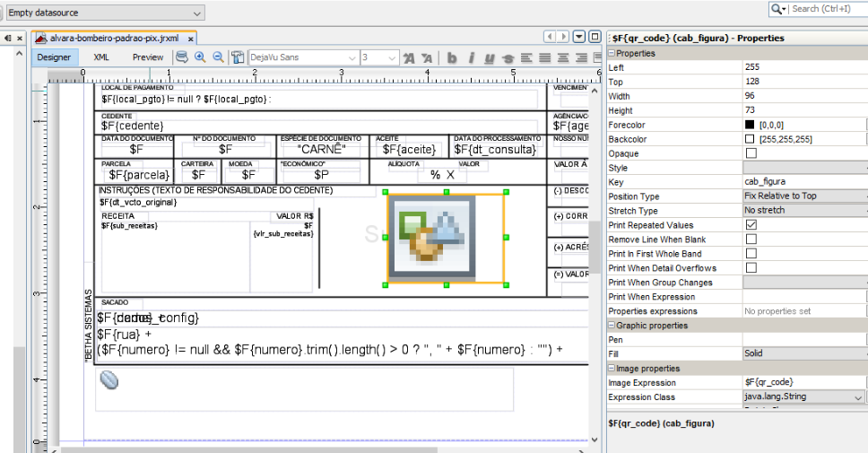The width and height of the screenshot is (868, 453).
Task: Click the zoom out magnifier icon
Action: point(218,57)
